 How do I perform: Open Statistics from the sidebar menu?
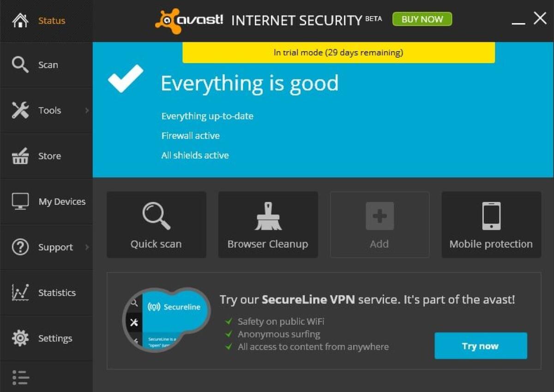pyautogui.click(x=57, y=292)
